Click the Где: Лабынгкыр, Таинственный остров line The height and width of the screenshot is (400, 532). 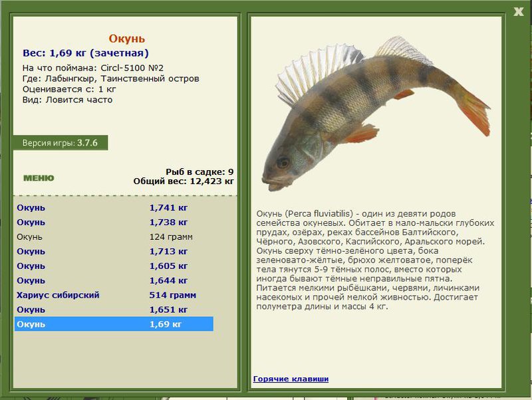110,78
